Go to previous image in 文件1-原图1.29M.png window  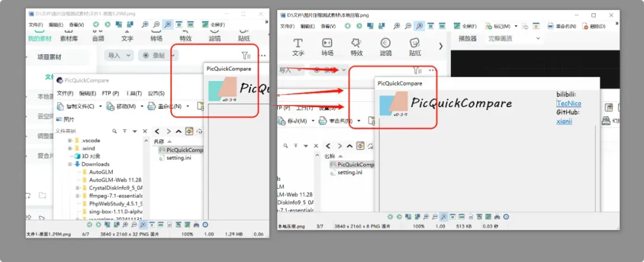(x=96, y=24)
